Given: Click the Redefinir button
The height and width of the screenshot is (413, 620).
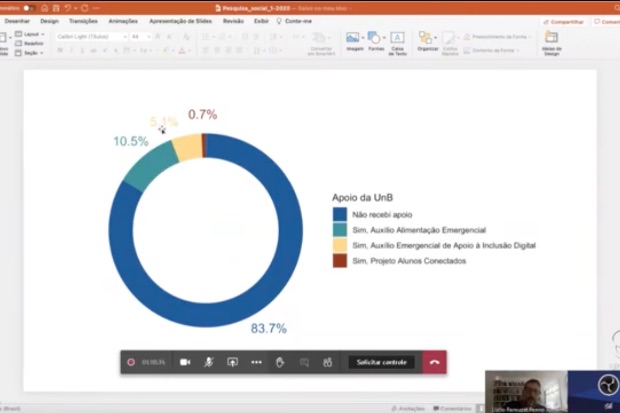Looking at the screenshot, I should click(29, 43).
